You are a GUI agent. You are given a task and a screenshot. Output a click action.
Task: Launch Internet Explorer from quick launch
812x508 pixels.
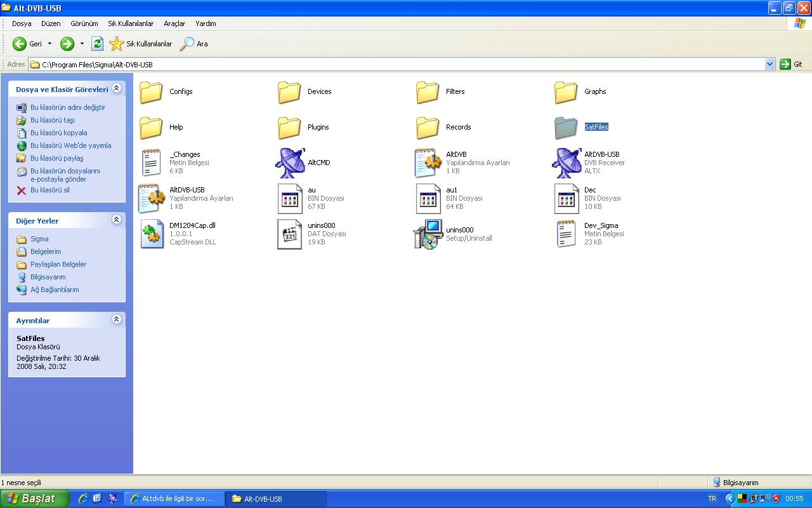click(83, 498)
